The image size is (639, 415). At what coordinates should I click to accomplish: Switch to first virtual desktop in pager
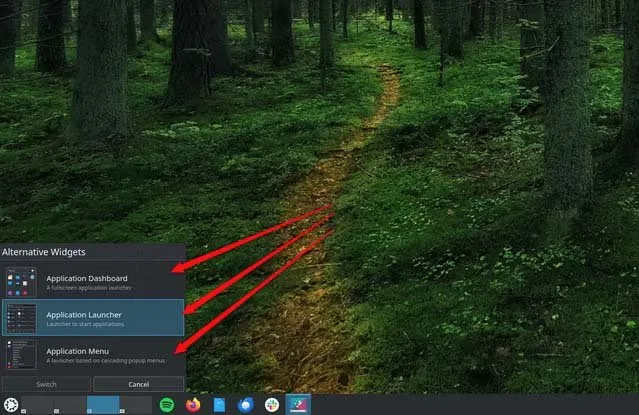click(x=38, y=405)
